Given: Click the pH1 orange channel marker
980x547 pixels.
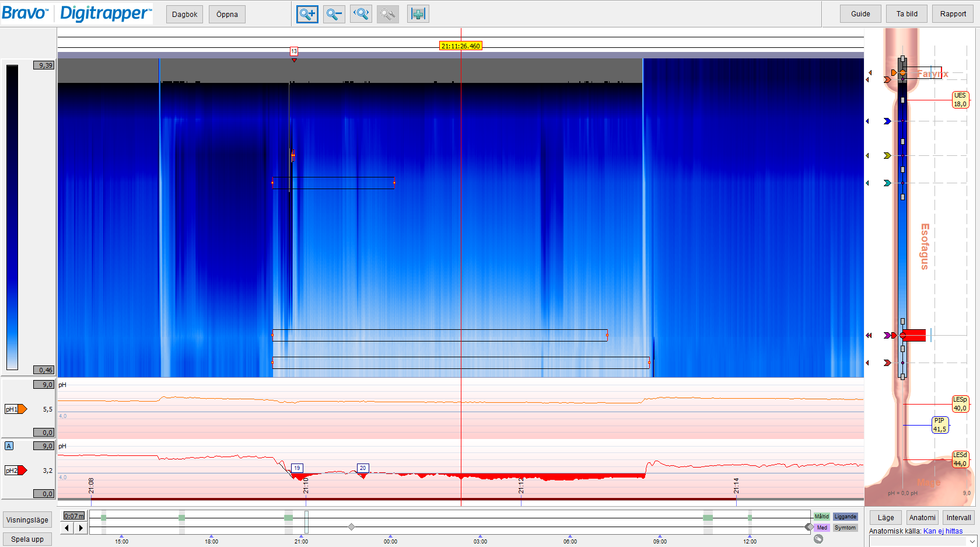Looking at the screenshot, I should point(16,409).
